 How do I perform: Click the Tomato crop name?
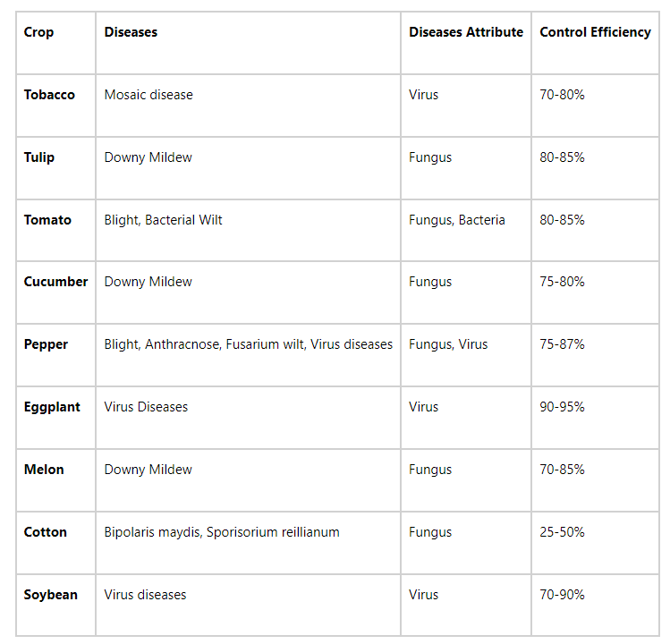tap(47, 220)
